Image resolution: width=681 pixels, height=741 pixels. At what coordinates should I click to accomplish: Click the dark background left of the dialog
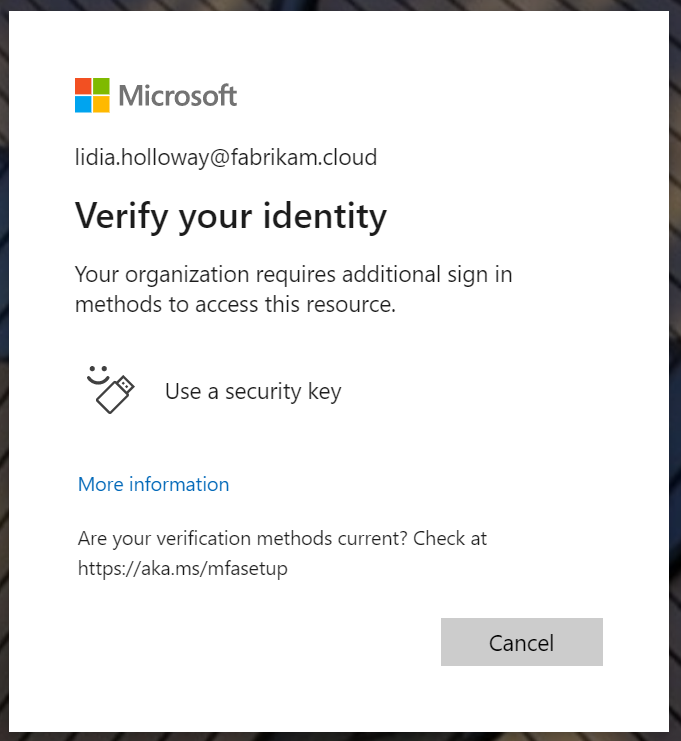[5, 370]
